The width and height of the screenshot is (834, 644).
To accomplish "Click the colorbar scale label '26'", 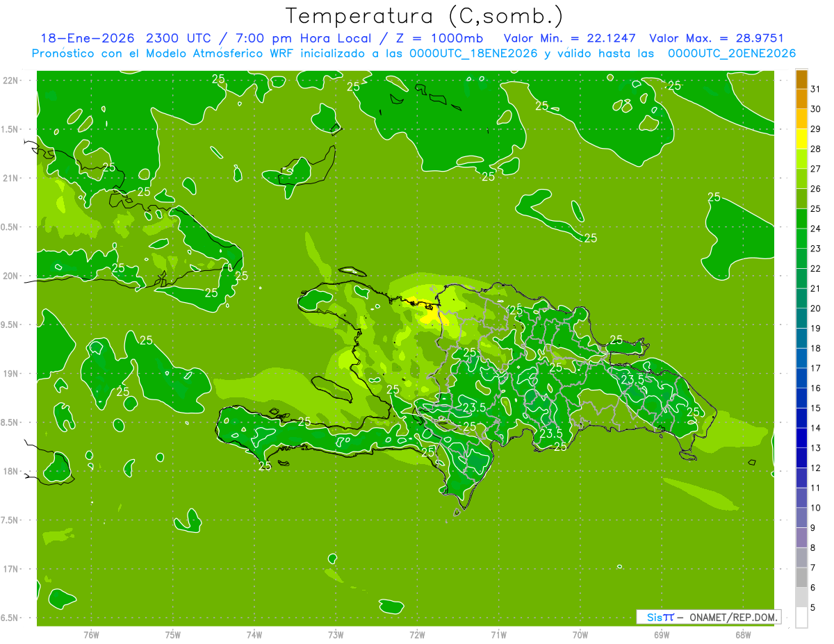I will point(816,189).
